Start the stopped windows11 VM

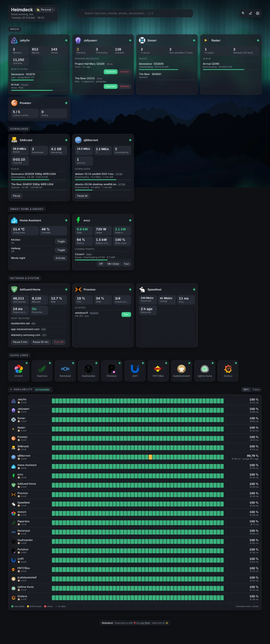tap(126, 314)
